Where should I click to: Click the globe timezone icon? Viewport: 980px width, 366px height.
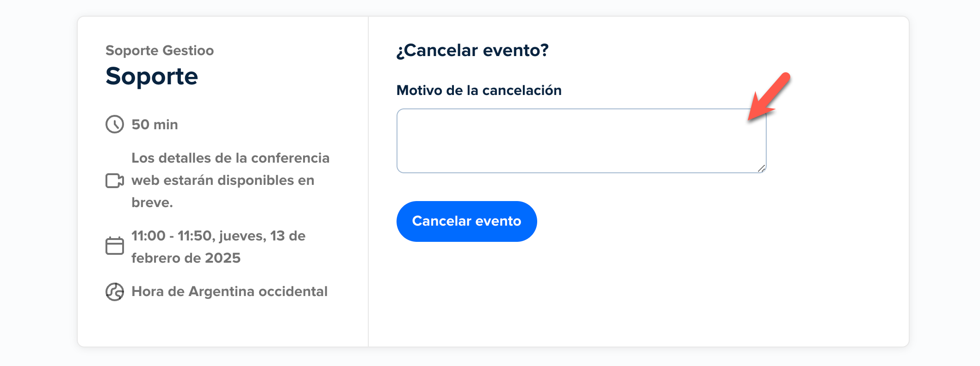tap(115, 291)
